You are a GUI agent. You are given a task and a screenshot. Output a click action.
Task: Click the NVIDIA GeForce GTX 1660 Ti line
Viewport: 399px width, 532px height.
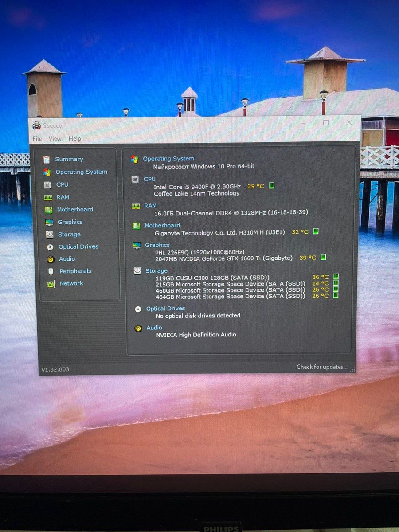tap(224, 258)
